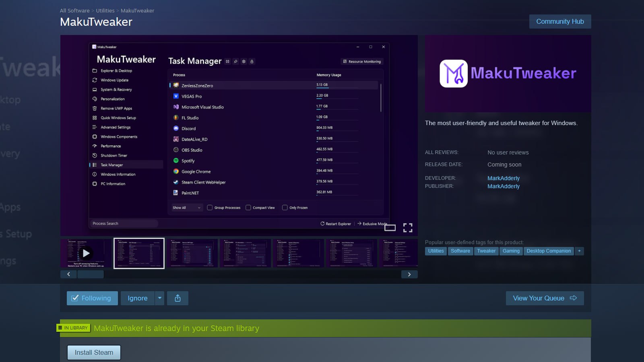Open the developer MarkAdderly link
Image resolution: width=644 pixels, height=362 pixels.
tap(504, 178)
